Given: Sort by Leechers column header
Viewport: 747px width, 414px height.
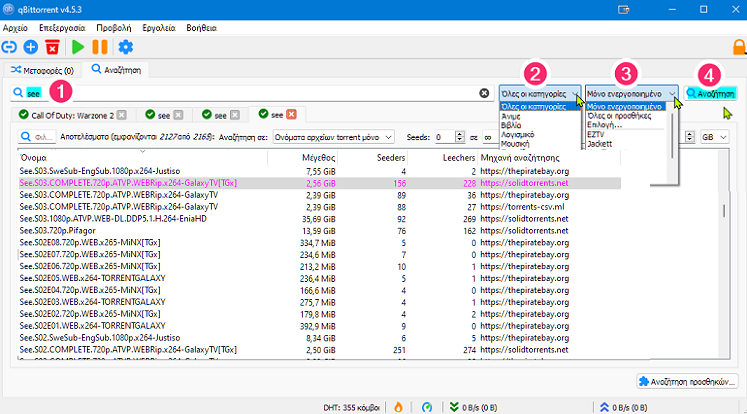Looking at the screenshot, I should (443, 158).
